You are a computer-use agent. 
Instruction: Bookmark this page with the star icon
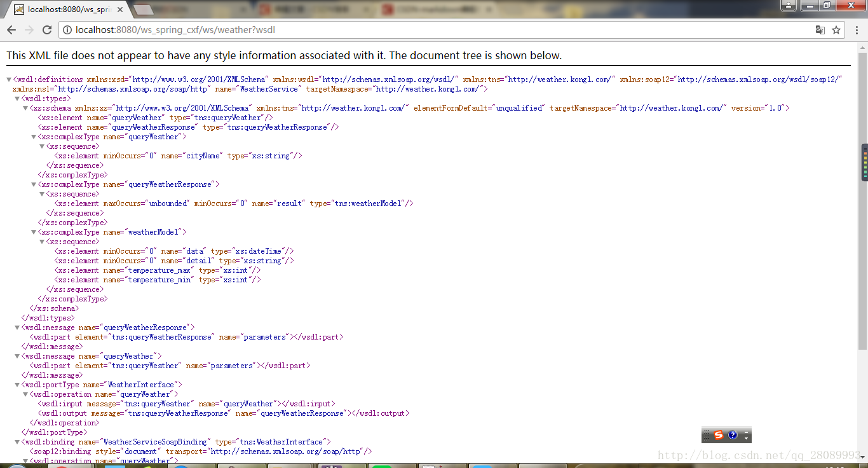pyautogui.click(x=836, y=30)
